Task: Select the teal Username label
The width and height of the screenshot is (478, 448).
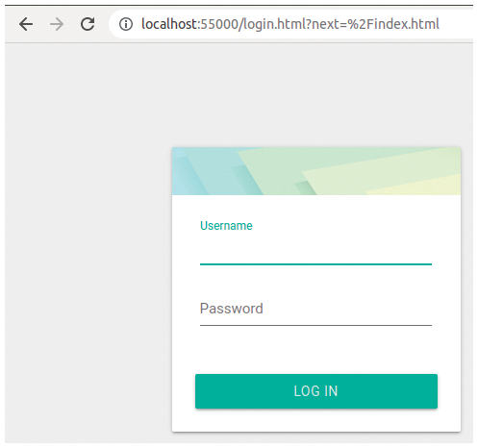Action: (226, 226)
